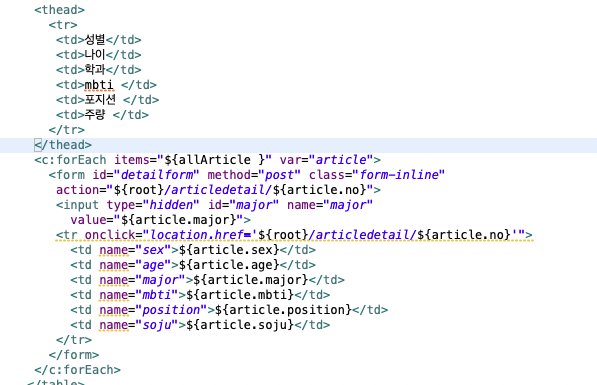The height and width of the screenshot is (385, 597).
Task: Click the closing tr tag below soju
Action: [74, 340]
